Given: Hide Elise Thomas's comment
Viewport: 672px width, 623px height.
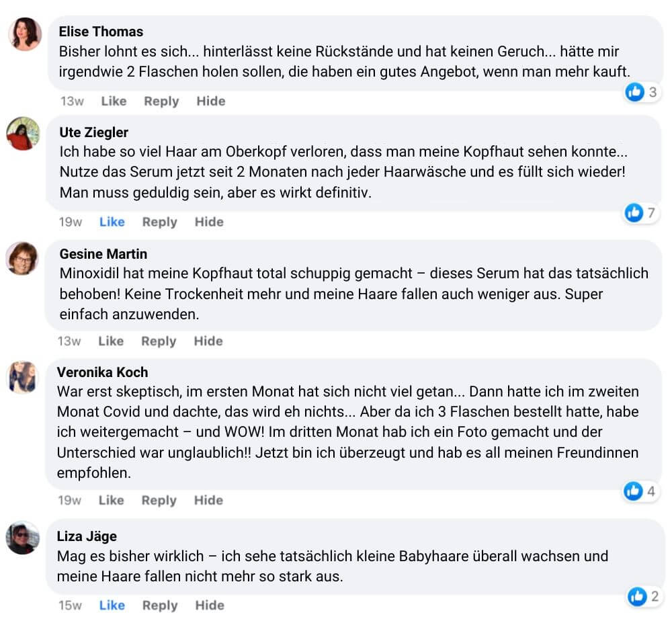Looking at the screenshot, I should [210, 101].
